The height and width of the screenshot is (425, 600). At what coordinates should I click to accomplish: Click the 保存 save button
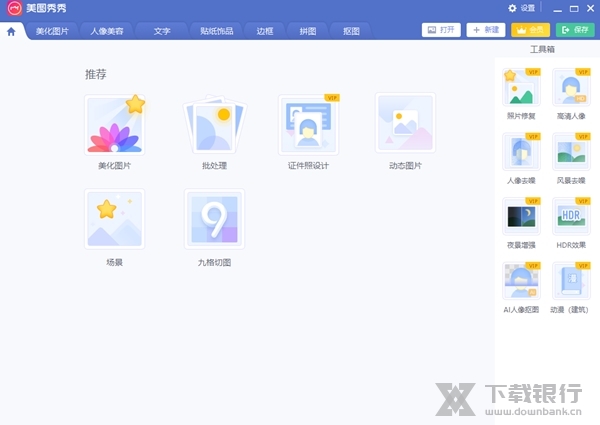[575, 30]
